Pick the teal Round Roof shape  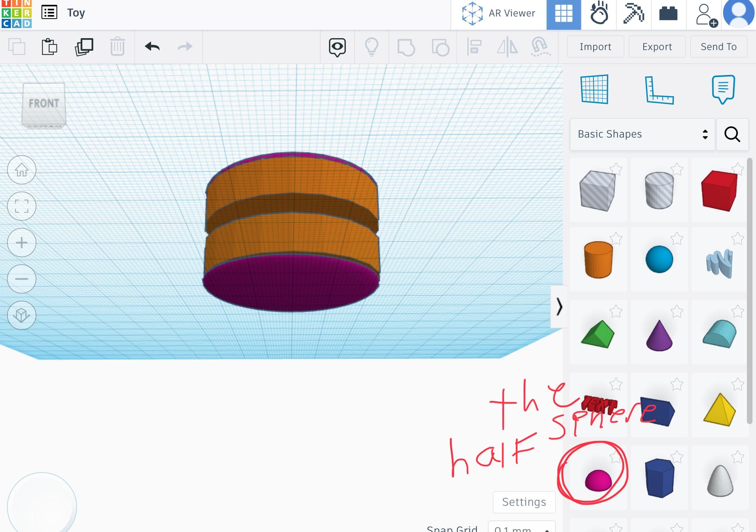click(x=719, y=334)
